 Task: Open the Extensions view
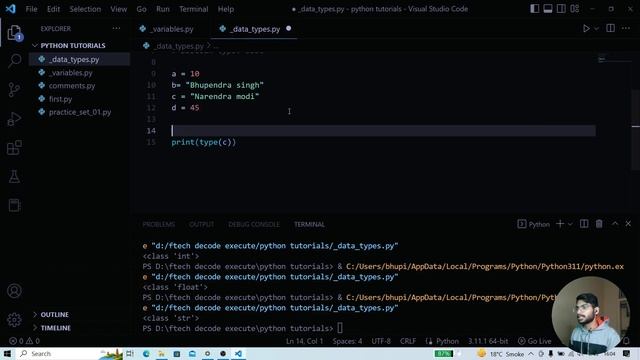(x=14, y=148)
